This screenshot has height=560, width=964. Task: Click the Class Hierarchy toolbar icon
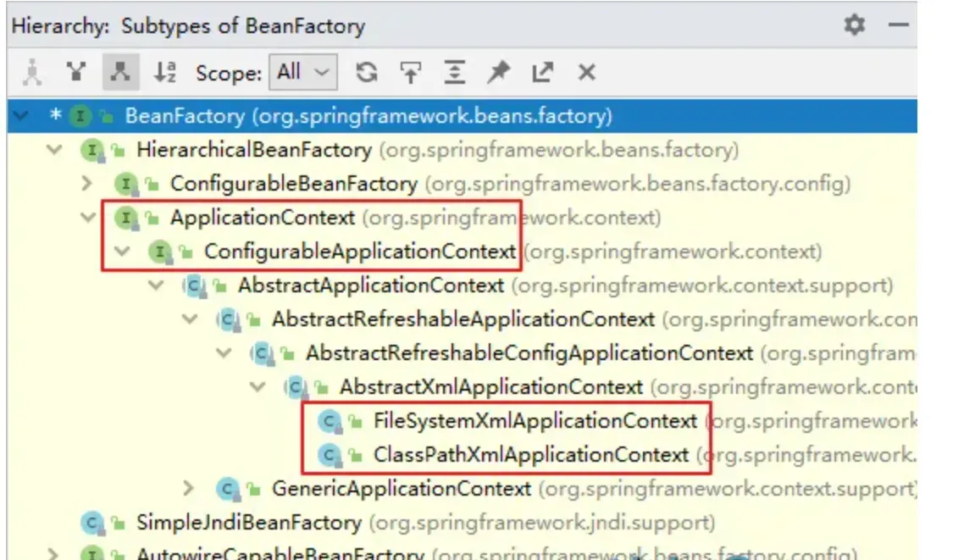pyautogui.click(x=31, y=73)
